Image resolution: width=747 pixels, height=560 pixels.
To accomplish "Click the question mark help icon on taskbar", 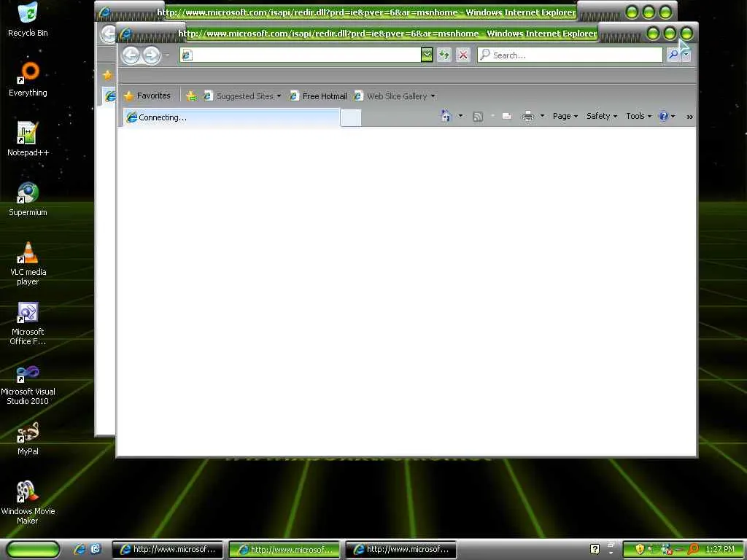I will pyautogui.click(x=595, y=549).
